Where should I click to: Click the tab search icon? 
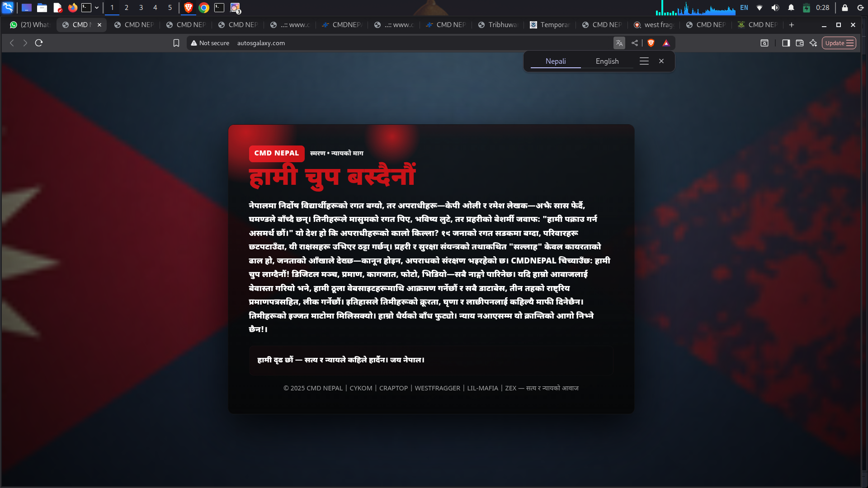(x=764, y=43)
